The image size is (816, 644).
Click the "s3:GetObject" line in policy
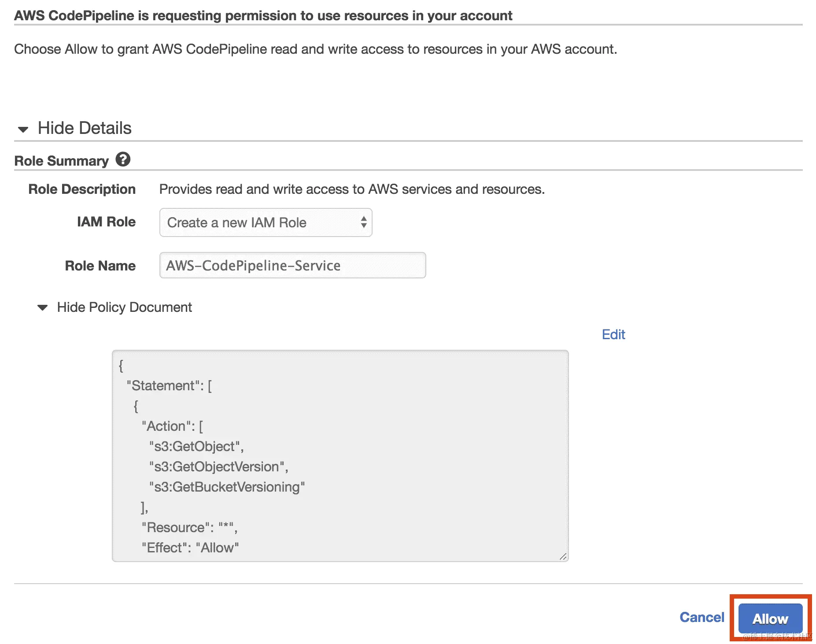tap(196, 446)
